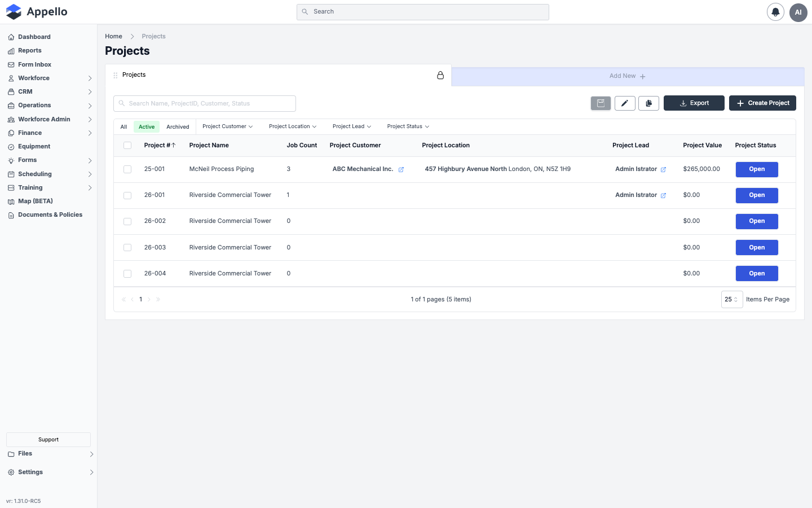Check the box for project 26-004
Viewport: 812px width, 508px height.
click(x=127, y=273)
